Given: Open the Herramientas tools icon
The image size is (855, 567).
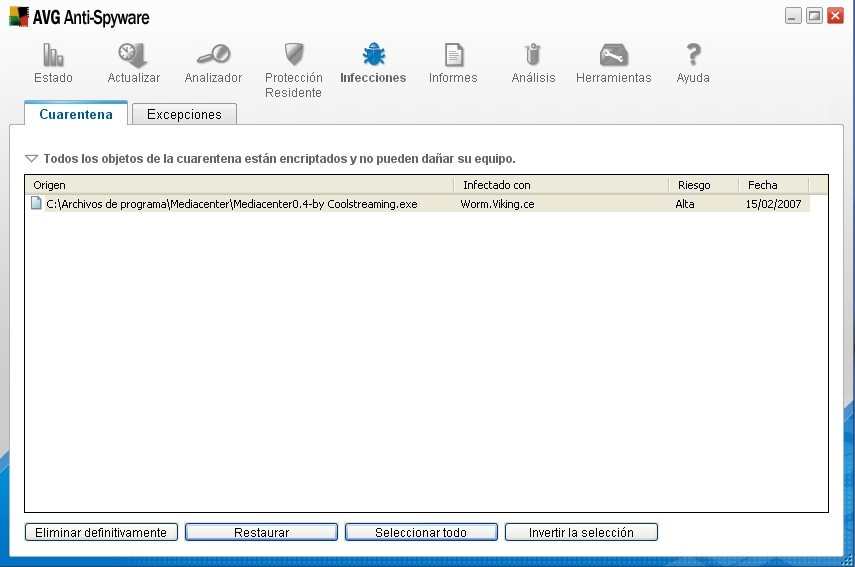Looking at the screenshot, I should click(613, 56).
